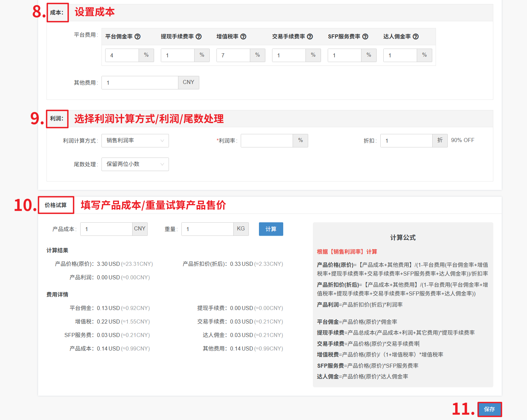Click help icon beside 交易手续费率
The height and width of the screenshot is (420, 527).
(310, 37)
